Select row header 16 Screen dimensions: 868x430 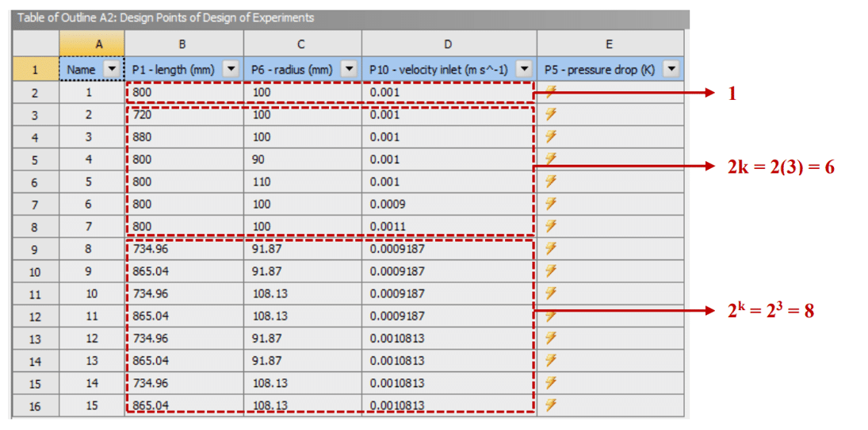point(36,405)
